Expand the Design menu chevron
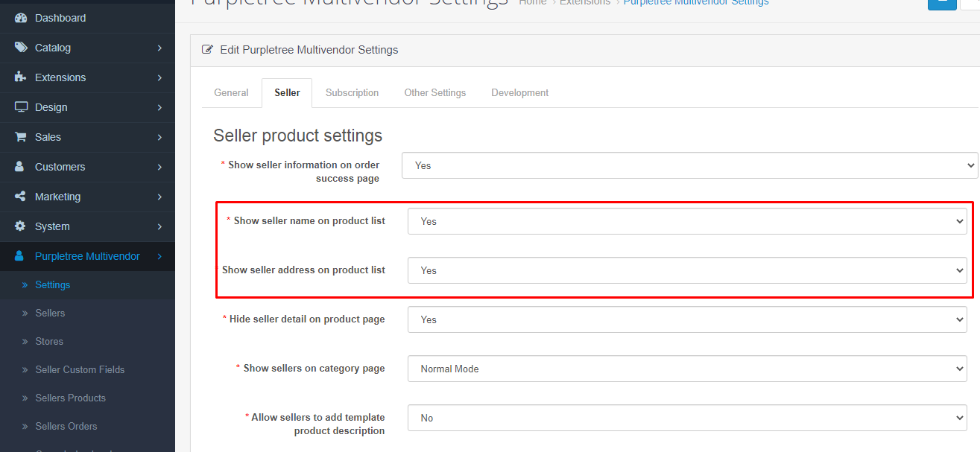Image resolution: width=980 pixels, height=452 pixels. (x=159, y=107)
